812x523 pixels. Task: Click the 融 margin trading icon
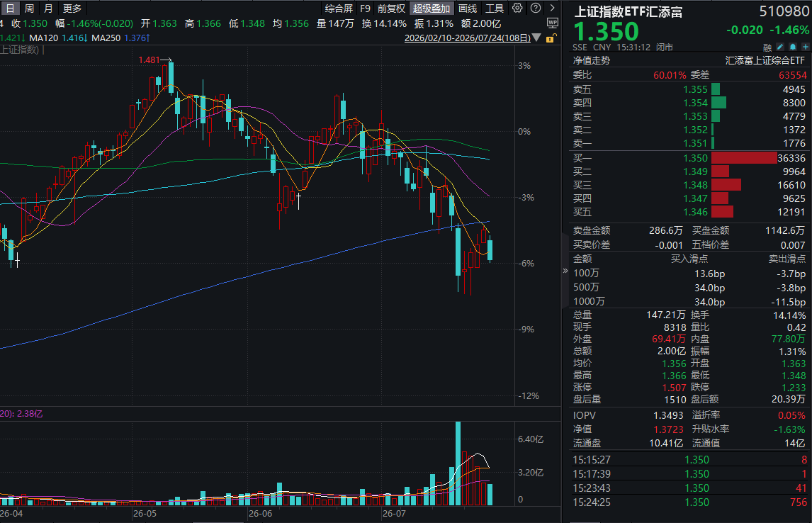[767, 47]
